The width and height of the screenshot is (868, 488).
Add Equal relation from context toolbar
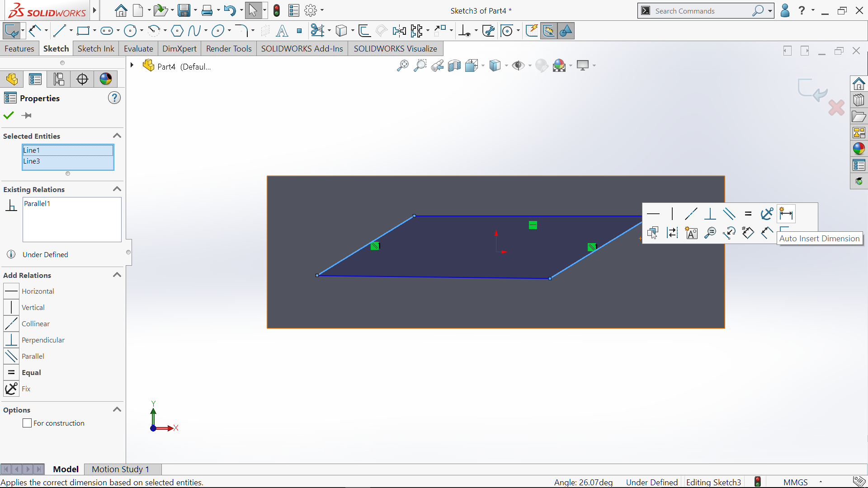point(748,214)
